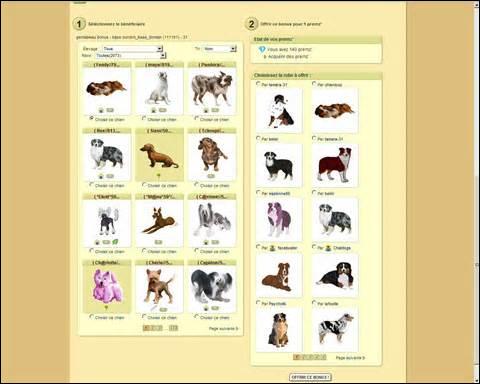The image size is (480, 384).
Task: Click the Offrir ce bonus button
Action: [x=310, y=377]
